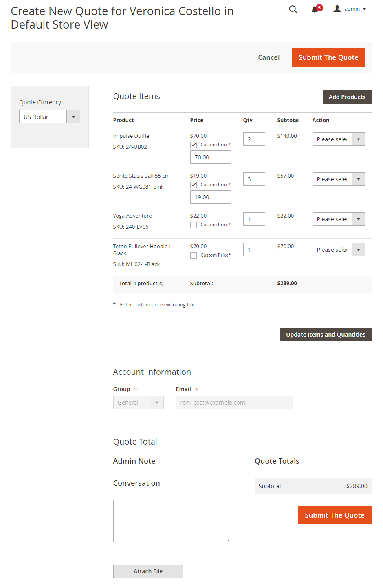Click the Sprite Stasis Ball custom price field
The width and height of the screenshot is (383, 588).
[210, 197]
